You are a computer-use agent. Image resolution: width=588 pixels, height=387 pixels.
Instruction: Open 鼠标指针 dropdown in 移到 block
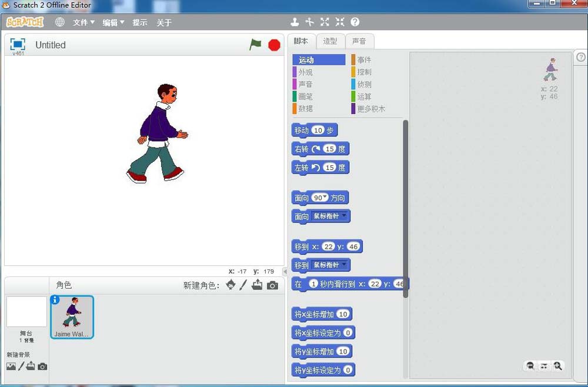click(x=345, y=265)
